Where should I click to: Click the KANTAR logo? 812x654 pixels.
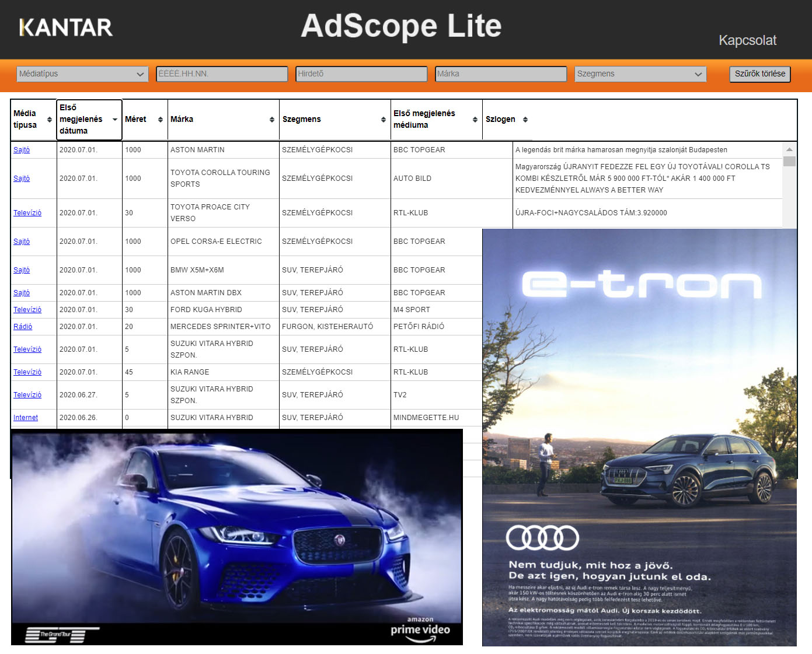click(66, 27)
